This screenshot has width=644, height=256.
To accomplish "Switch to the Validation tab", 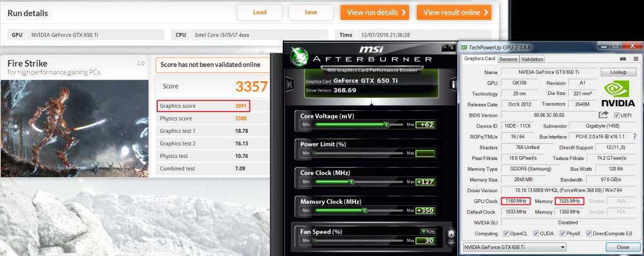I will 532,59.
